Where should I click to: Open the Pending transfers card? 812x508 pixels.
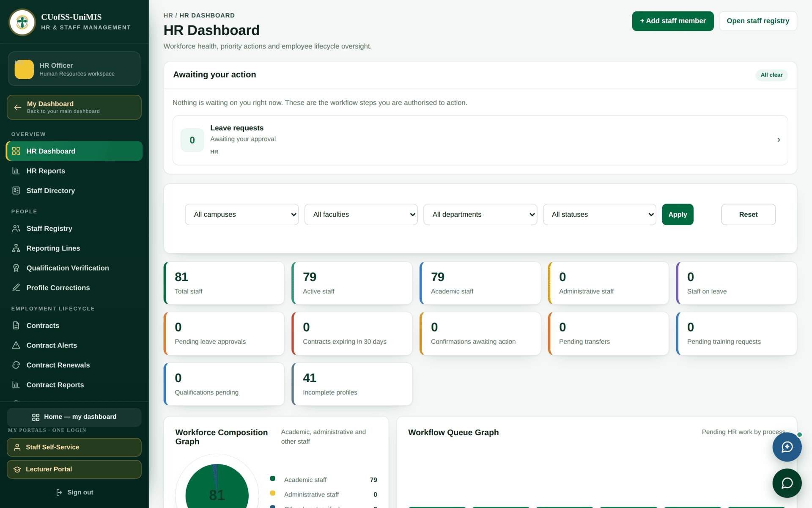click(609, 334)
